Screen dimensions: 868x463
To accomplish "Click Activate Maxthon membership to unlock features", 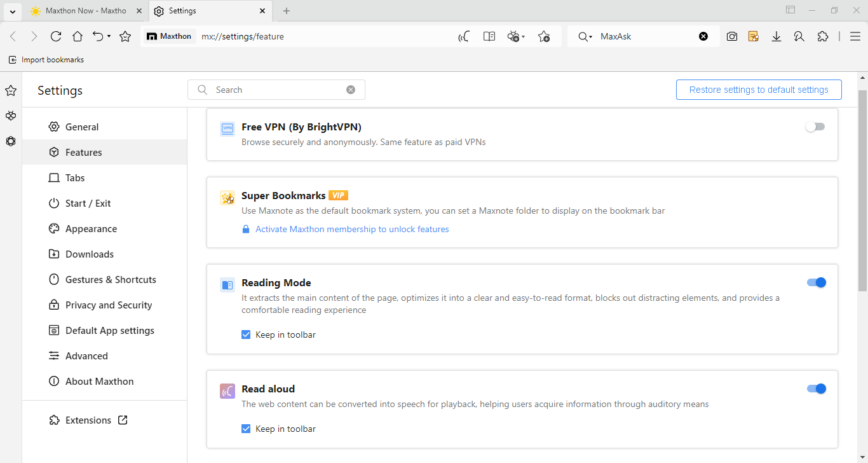I will [352, 229].
